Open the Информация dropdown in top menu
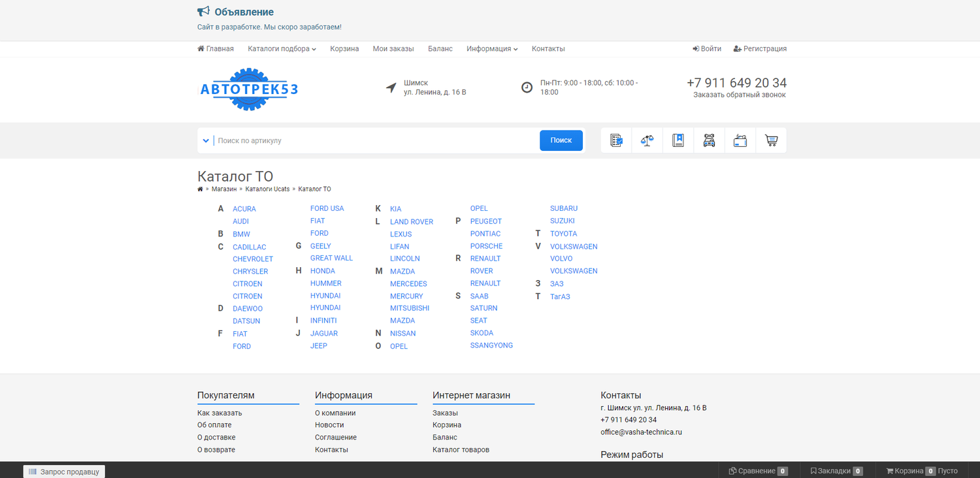 click(492, 49)
